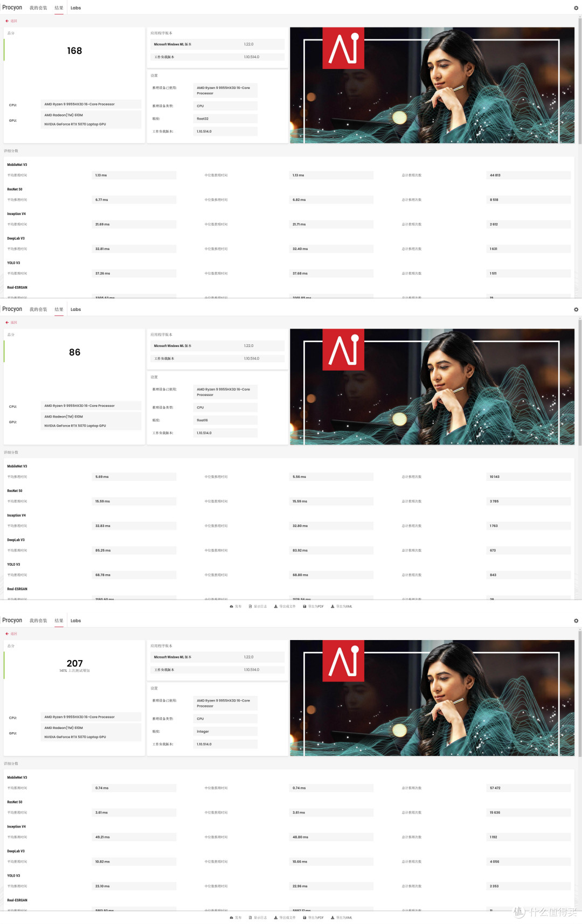Click Inception V4 average time 49.21 ms
Image resolution: width=582 pixels, height=924 pixels.
tap(134, 837)
